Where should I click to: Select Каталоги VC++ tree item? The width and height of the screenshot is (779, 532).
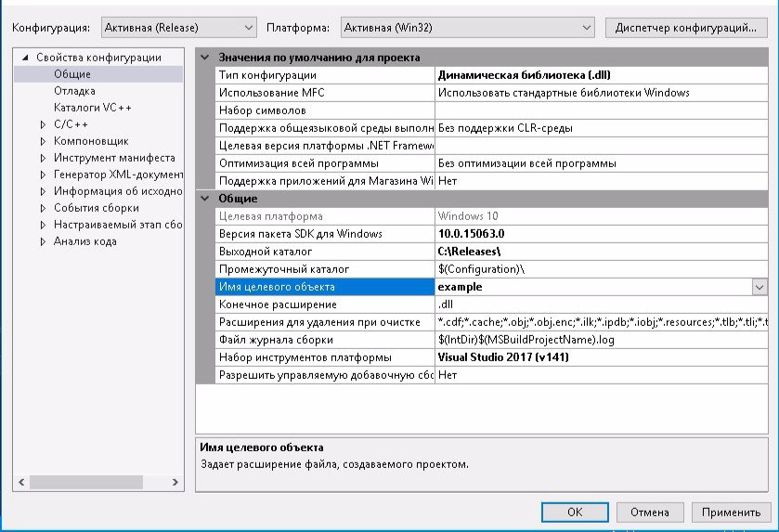click(x=93, y=108)
